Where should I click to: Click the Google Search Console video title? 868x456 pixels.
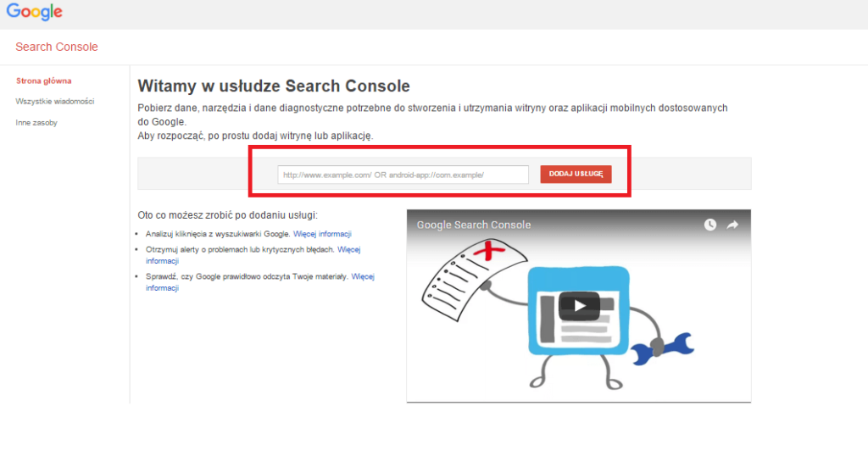(x=473, y=225)
